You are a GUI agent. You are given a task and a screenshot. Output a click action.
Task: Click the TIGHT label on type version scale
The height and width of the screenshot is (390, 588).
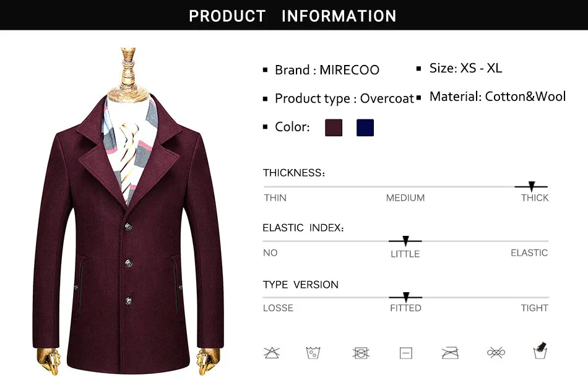pyautogui.click(x=534, y=308)
